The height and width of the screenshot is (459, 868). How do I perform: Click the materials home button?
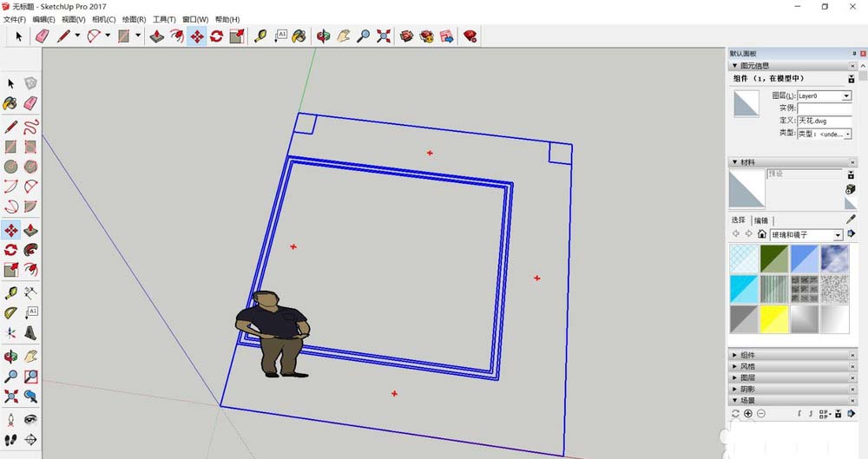pos(762,235)
